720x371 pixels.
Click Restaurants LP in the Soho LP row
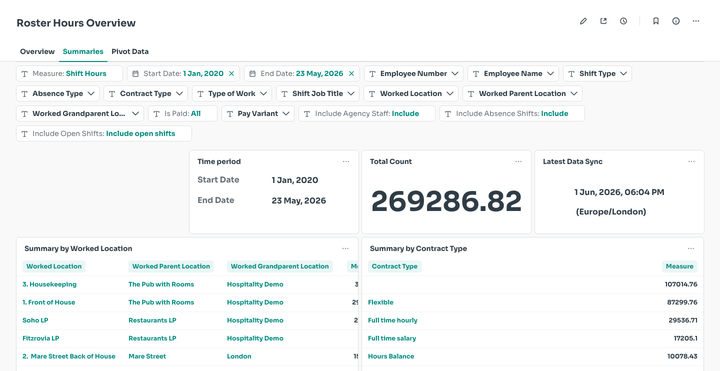(152, 320)
